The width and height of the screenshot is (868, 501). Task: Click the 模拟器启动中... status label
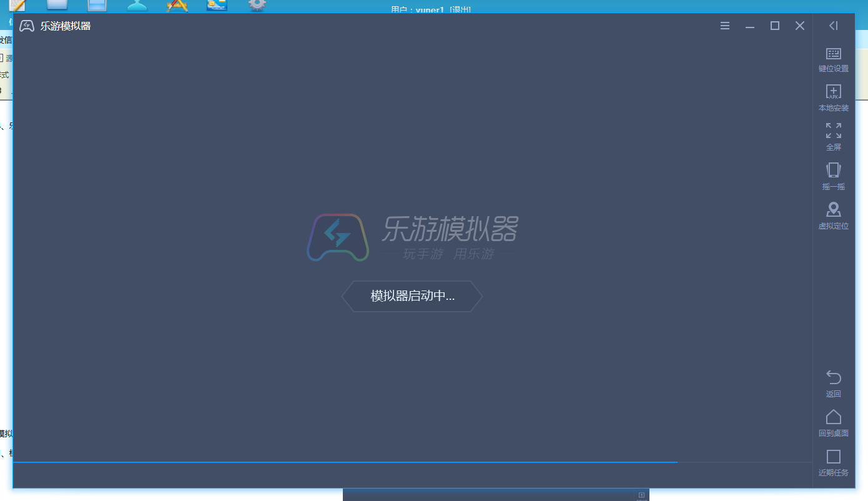click(412, 296)
